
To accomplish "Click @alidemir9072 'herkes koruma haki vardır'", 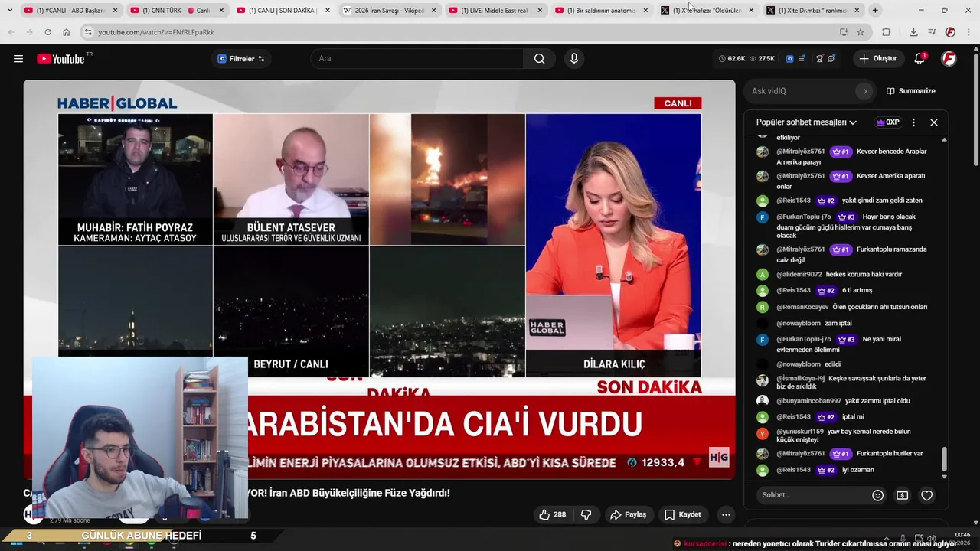I will [x=845, y=274].
